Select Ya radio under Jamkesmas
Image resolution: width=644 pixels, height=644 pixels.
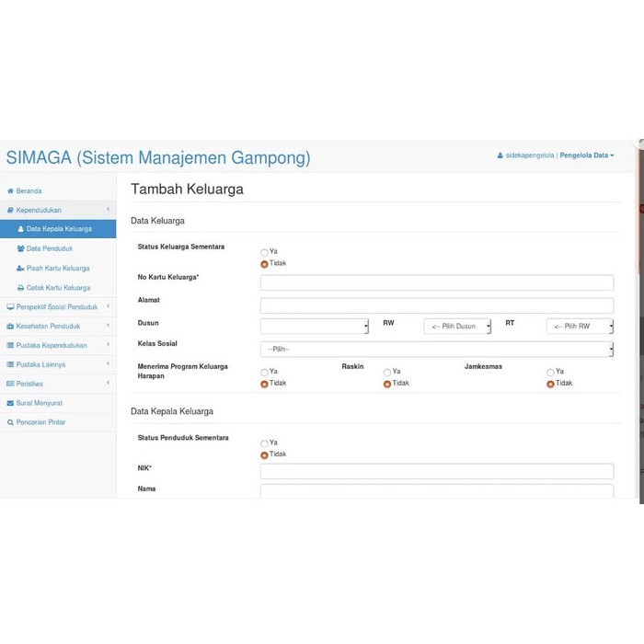point(550,372)
